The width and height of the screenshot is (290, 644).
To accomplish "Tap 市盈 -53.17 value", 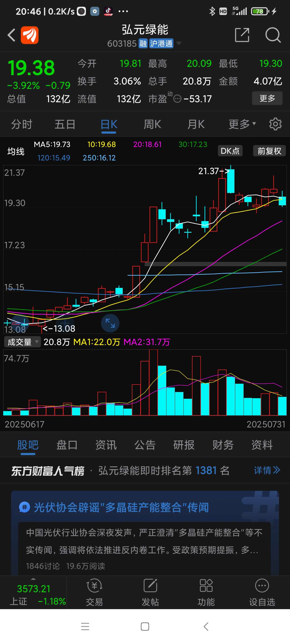I will point(198,99).
